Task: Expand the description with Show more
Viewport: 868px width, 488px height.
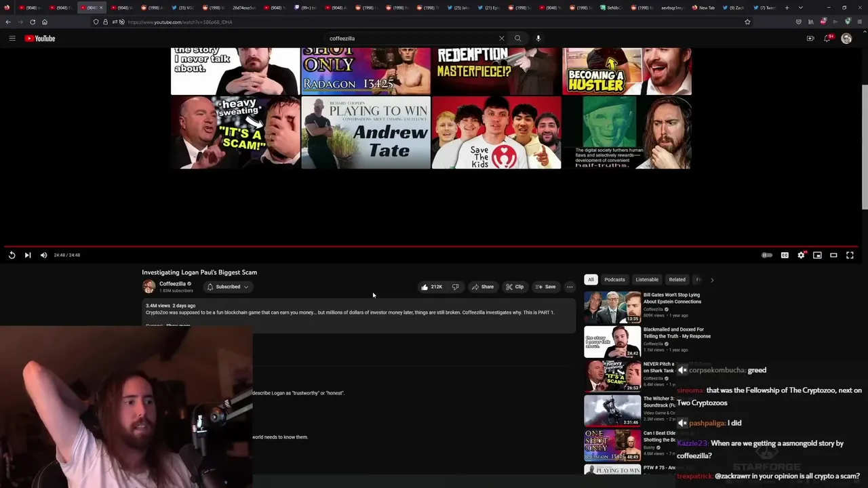Action: (178, 325)
